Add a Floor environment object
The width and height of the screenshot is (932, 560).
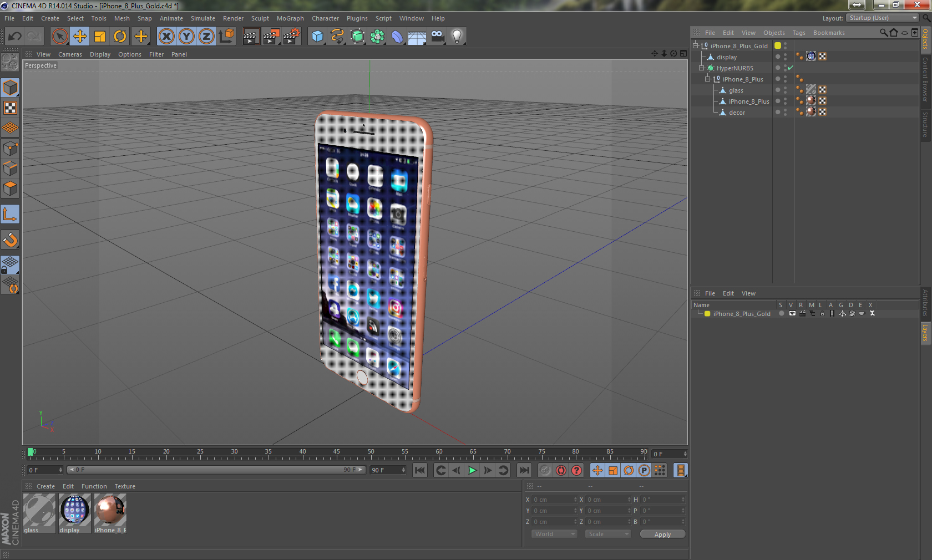[417, 37]
